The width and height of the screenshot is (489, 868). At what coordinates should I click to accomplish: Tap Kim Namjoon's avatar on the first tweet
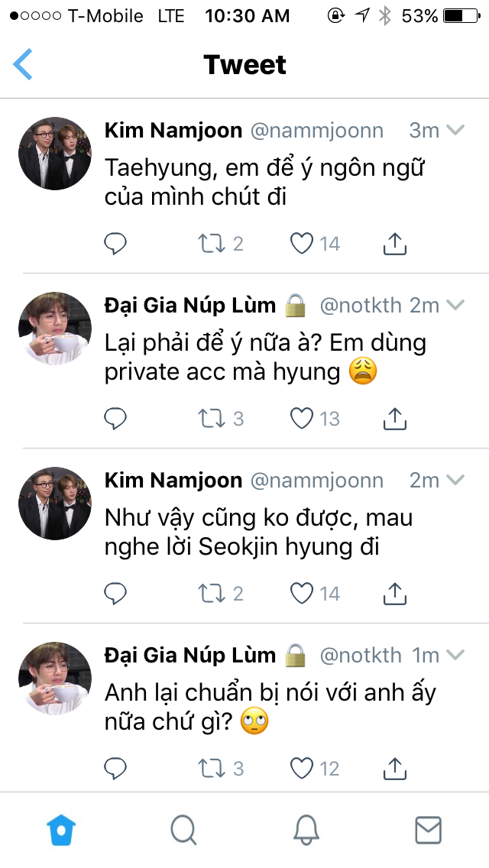(55, 153)
